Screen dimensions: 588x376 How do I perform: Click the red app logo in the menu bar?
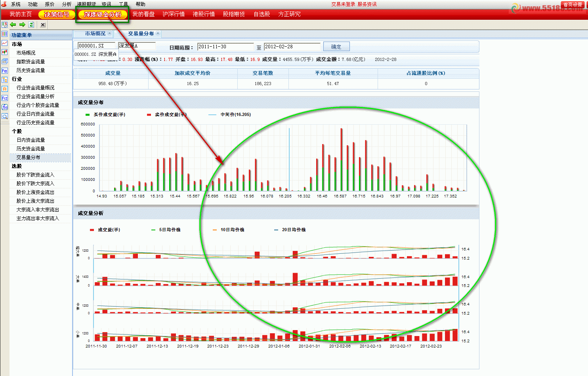pyautogui.click(x=4, y=4)
